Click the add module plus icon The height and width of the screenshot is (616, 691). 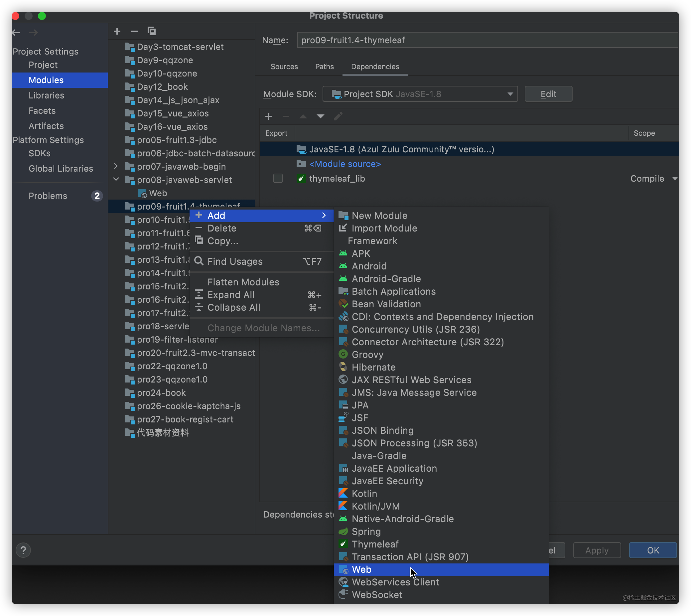click(117, 32)
